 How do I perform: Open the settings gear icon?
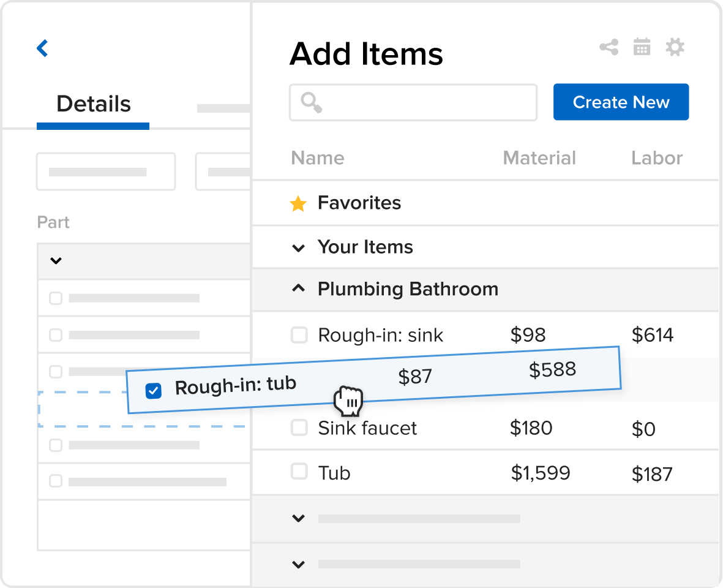point(675,47)
